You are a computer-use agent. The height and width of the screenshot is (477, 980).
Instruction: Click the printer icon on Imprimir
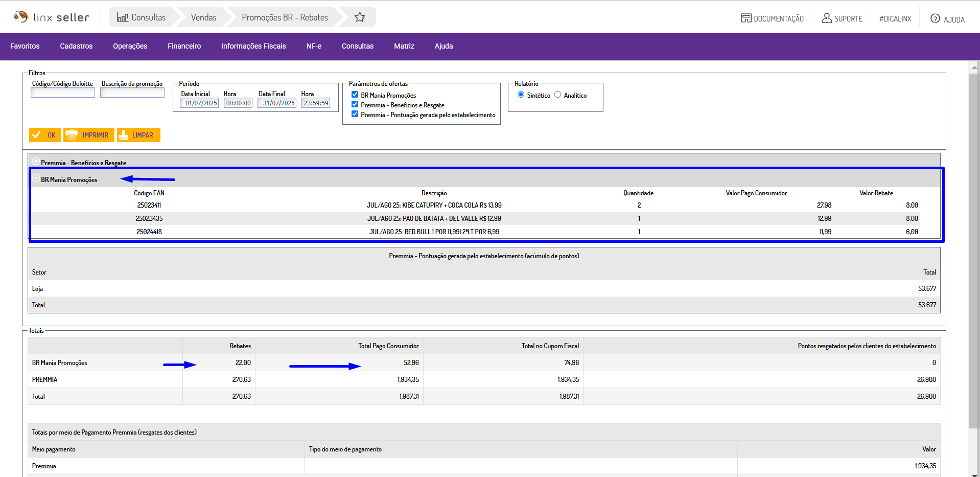pos(72,135)
